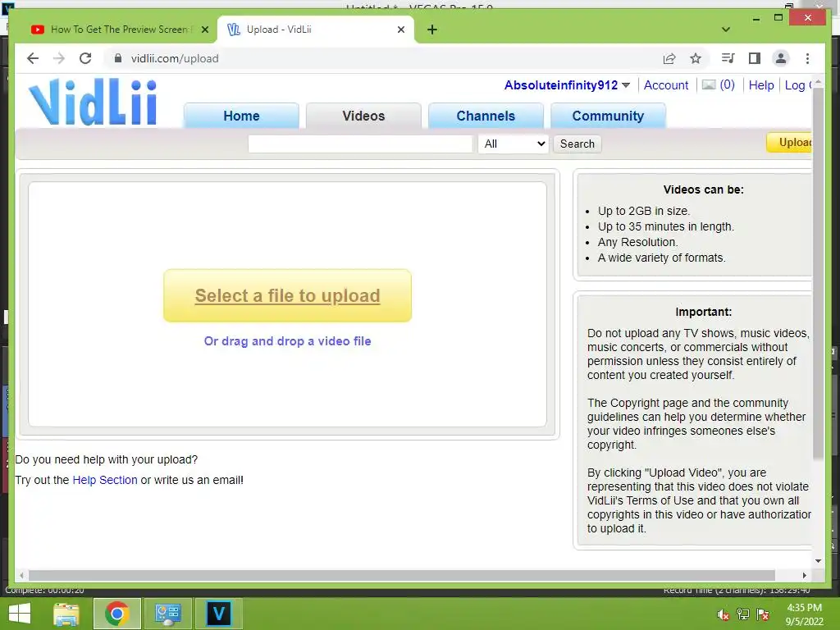Focus the VidLii search input field
This screenshot has height=630, width=840.
(x=360, y=144)
